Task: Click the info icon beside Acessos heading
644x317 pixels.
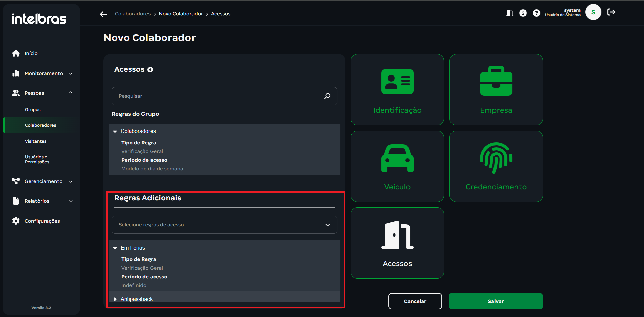Action: (x=150, y=70)
